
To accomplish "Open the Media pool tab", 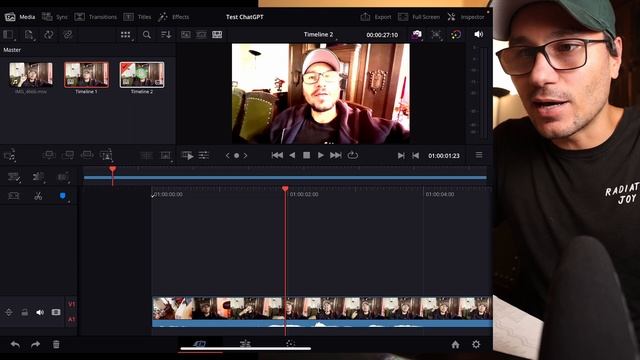I will [x=20, y=17].
